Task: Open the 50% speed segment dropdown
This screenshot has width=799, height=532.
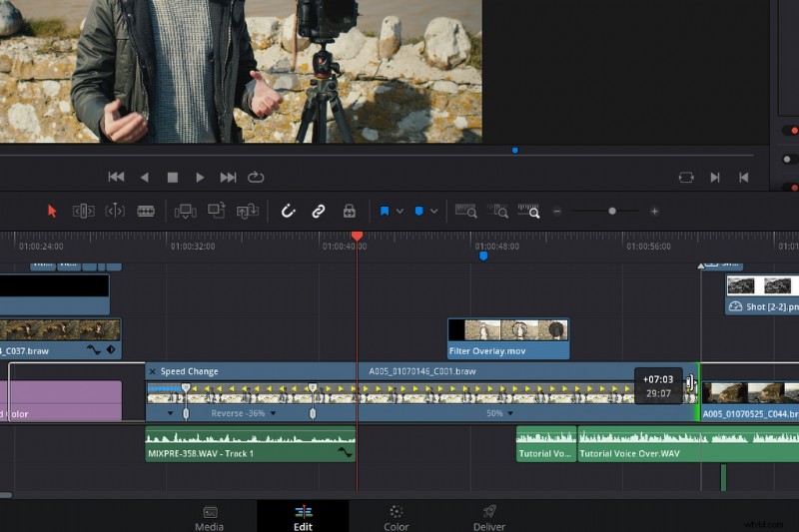Action: [x=510, y=413]
